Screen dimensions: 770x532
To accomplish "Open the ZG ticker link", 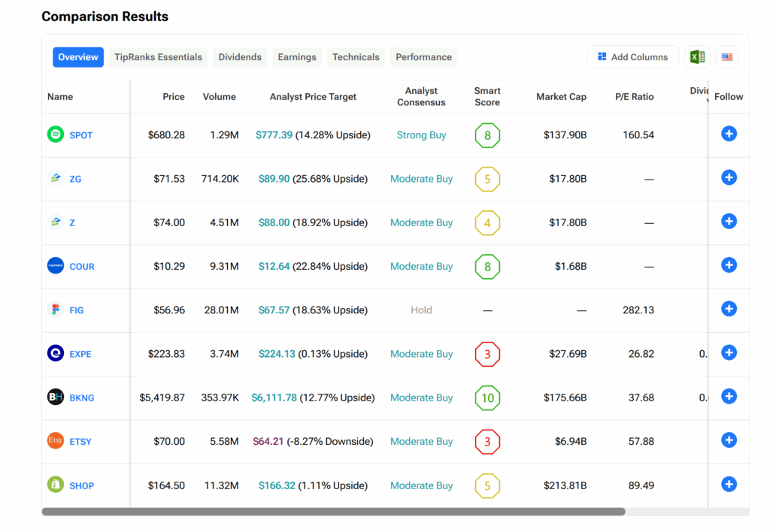I will 75,179.
